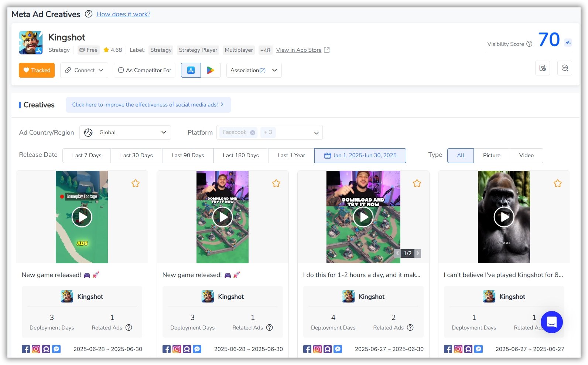Open the How does it work link
Viewport: 588px width, 365px height.
123,14
